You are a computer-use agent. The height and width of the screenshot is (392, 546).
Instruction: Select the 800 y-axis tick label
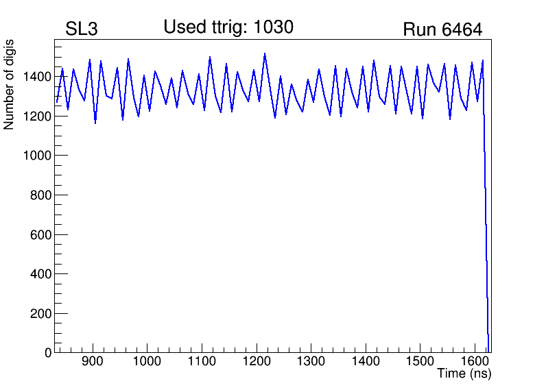coord(40,195)
